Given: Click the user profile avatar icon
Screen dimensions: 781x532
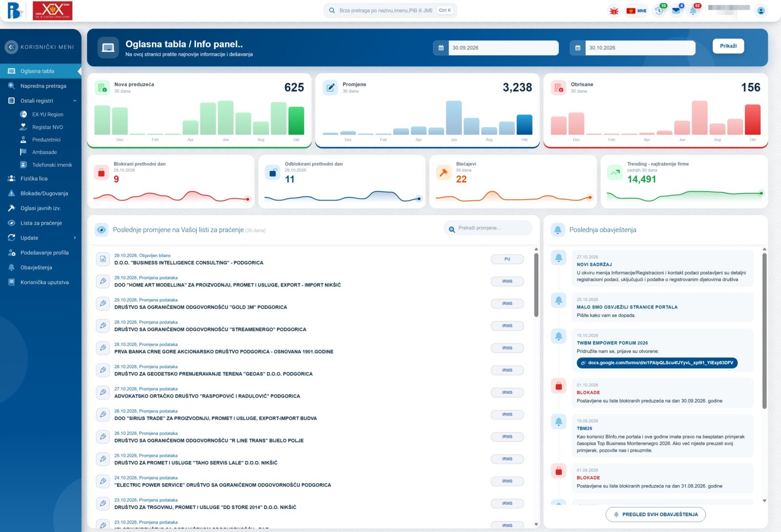Looking at the screenshot, I should coord(760,11).
